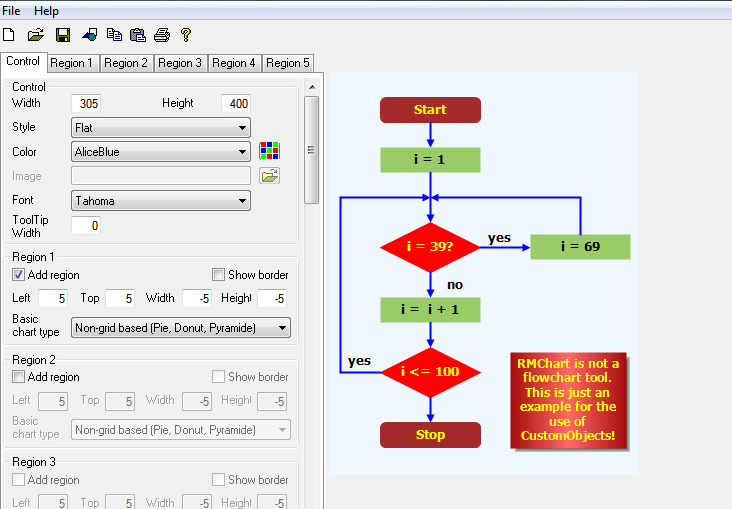
Task: Open color picker grid icon beside Color
Action: pos(269,151)
